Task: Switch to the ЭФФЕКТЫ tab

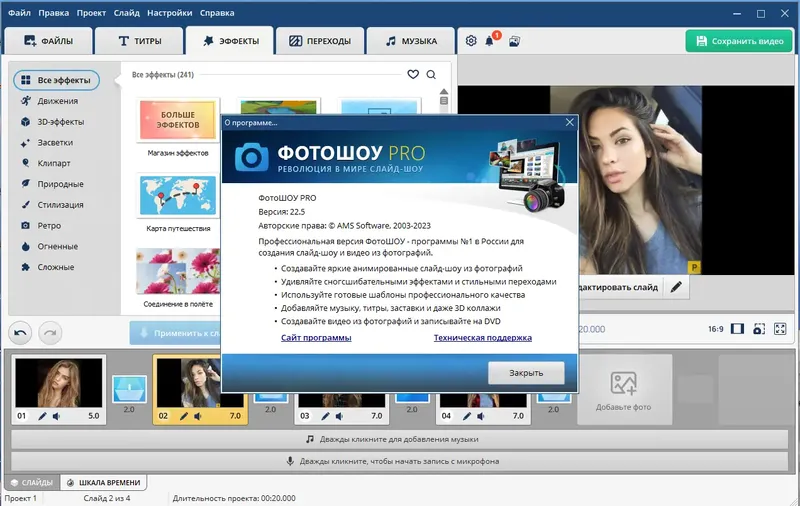Action: 230,41
